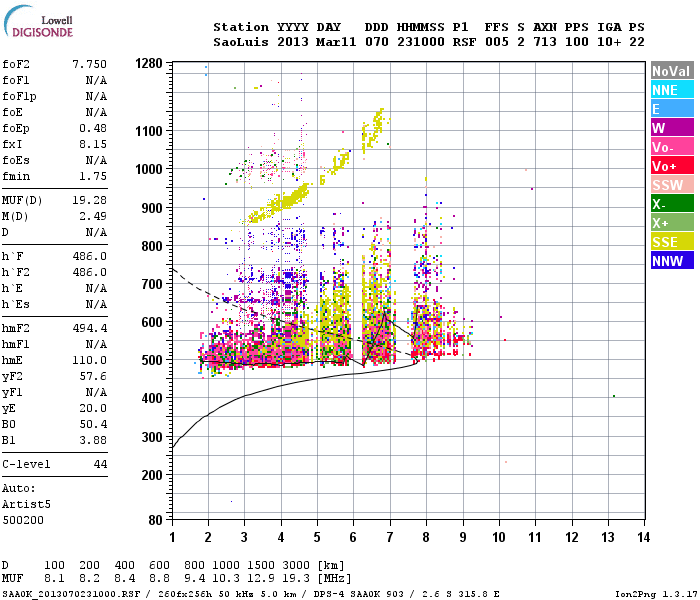Screen dimensions: 700x600
Task: Click the 3000 km distance entry
Action: 296,565
